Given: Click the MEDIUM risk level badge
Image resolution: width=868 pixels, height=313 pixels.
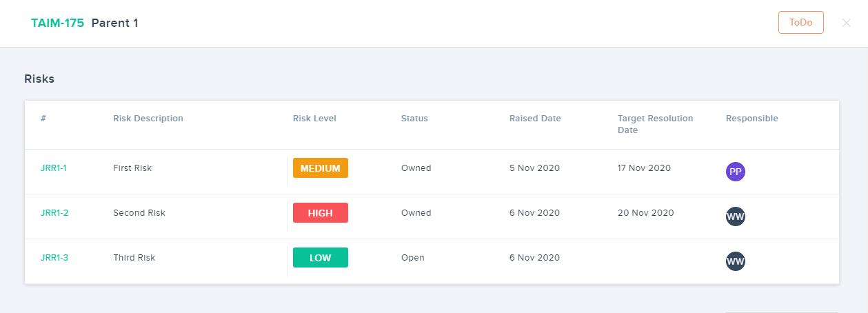Looking at the screenshot, I should [x=320, y=168].
